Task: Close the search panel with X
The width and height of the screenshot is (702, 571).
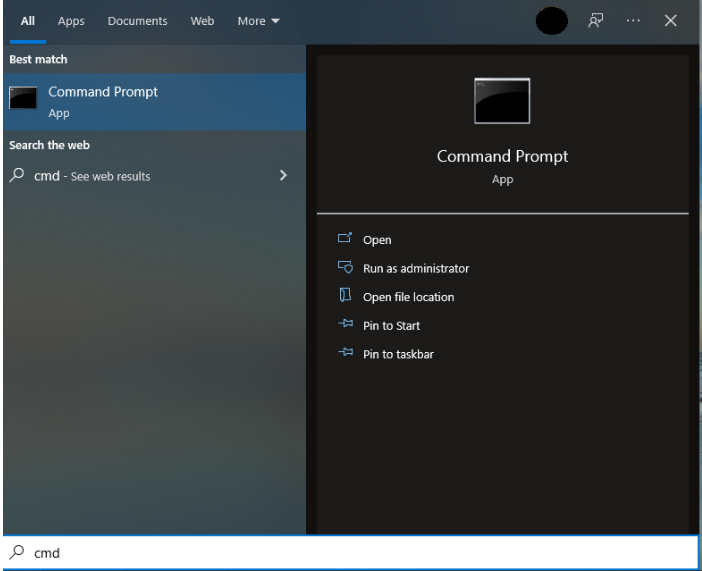Action: point(670,21)
